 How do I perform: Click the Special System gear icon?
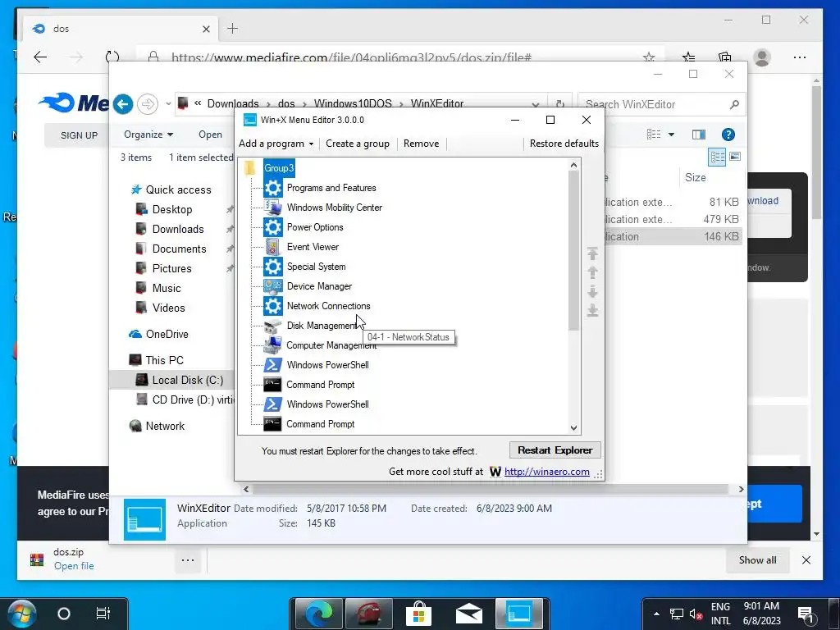pos(272,267)
